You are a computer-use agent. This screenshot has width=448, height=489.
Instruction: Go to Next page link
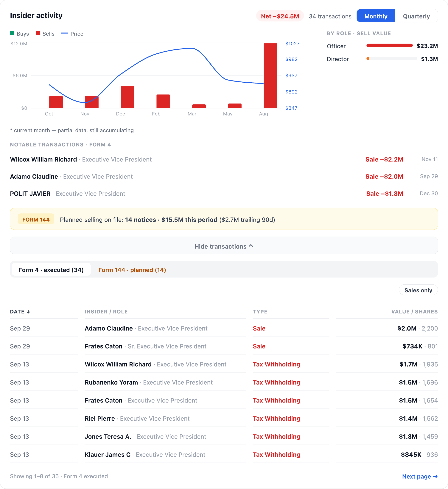420,476
